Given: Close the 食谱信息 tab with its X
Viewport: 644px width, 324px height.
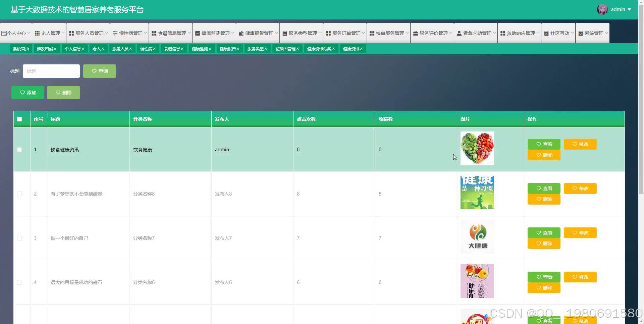Looking at the screenshot, I should [x=182, y=49].
